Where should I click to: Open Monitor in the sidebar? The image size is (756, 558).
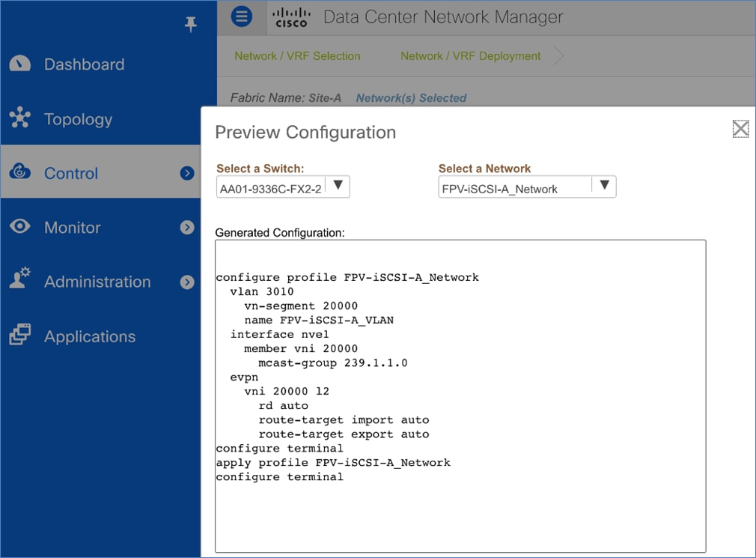click(73, 227)
